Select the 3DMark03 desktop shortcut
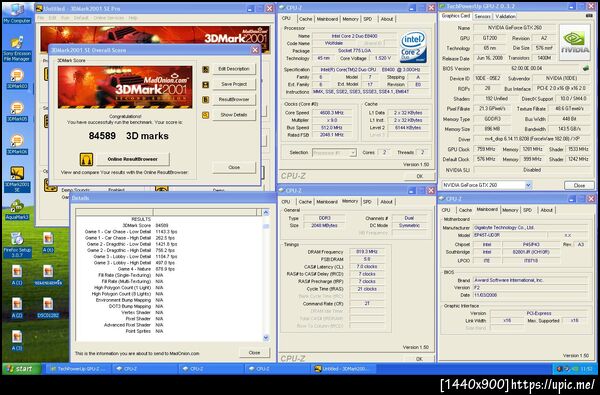The width and height of the screenshot is (600, 395). tap(17, 79)
